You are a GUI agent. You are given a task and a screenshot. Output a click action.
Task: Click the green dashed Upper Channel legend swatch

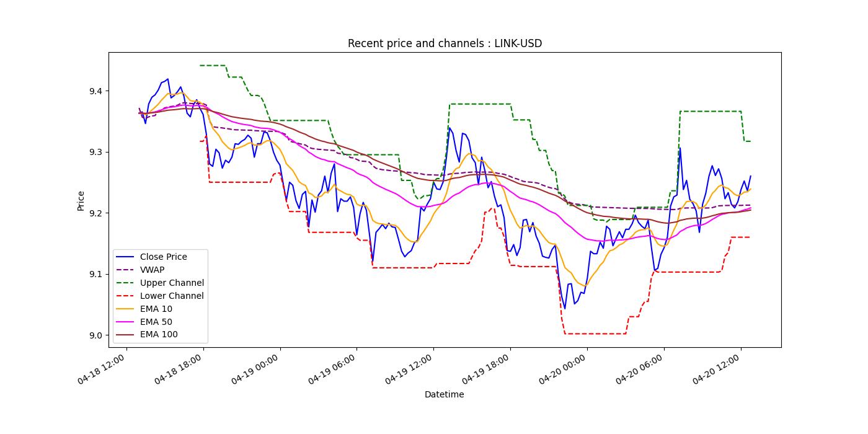126,283
